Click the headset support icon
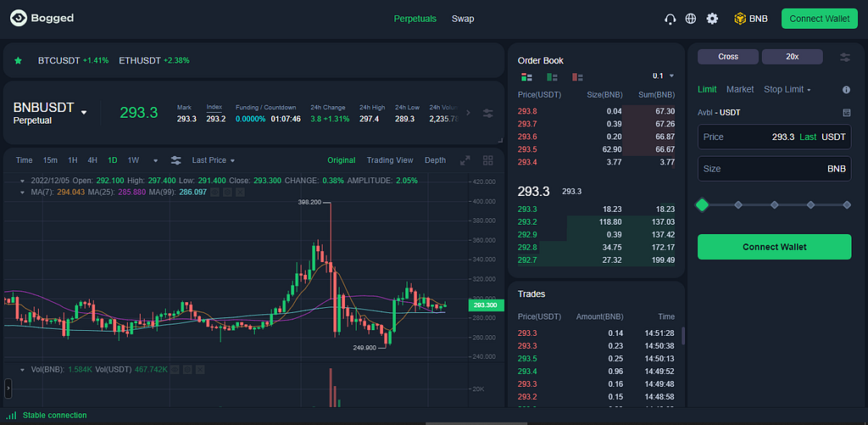Screen dimensions: 868x425 click(x=670, y=19)
